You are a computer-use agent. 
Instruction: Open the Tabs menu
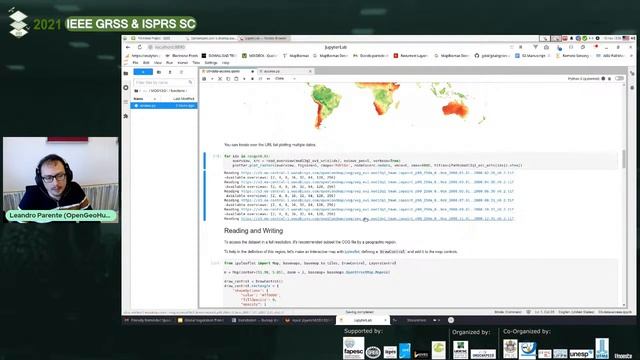tap(196, 63)
